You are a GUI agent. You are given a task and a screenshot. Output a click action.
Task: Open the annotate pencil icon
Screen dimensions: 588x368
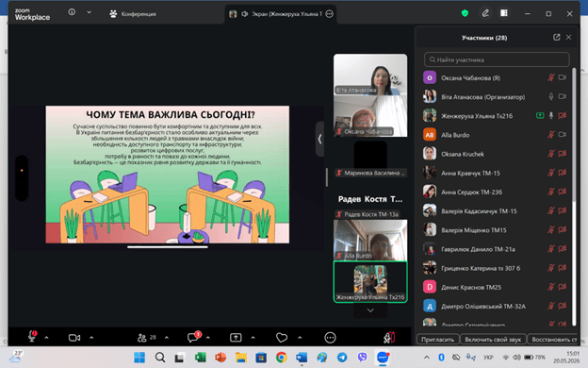coord(485,13)
